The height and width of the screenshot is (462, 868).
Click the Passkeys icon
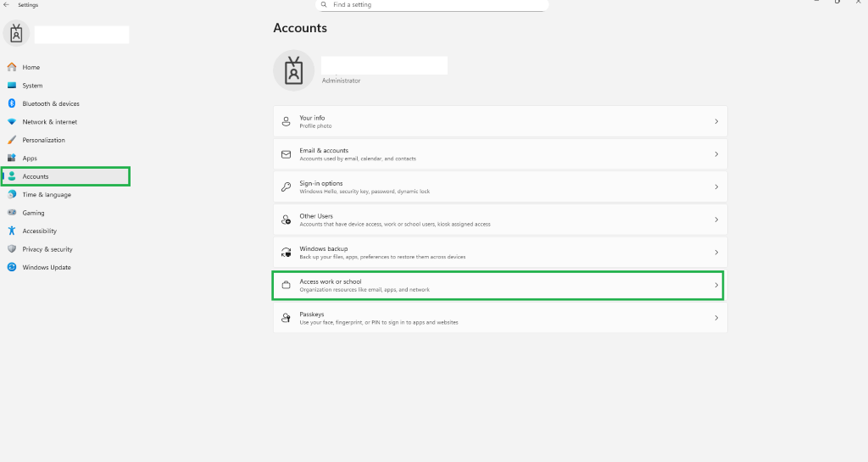pyautogui.click(x=287, y=318)
